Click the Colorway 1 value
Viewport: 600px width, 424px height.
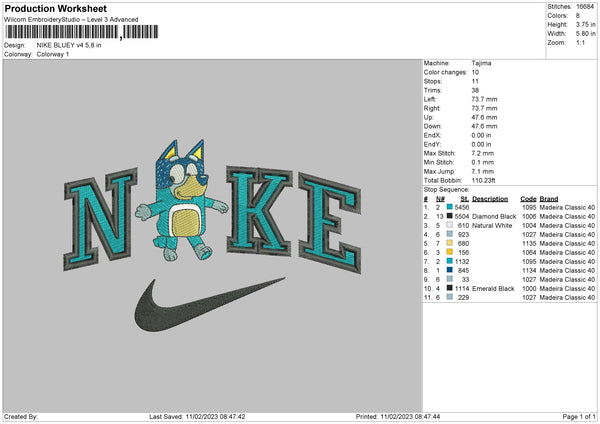pyautogui.click(x=53, y=54)
